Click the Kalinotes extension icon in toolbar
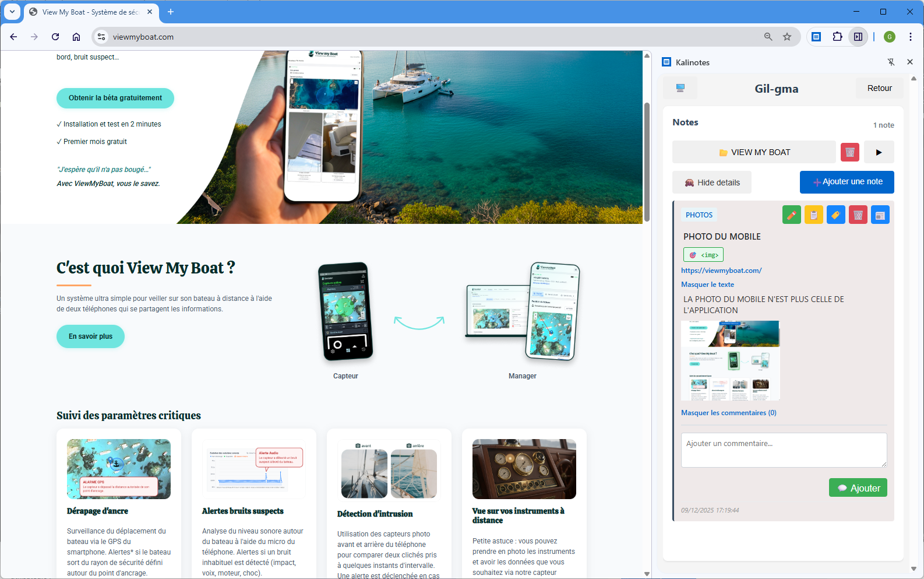The image size is (924, 579). coord(816,37)
